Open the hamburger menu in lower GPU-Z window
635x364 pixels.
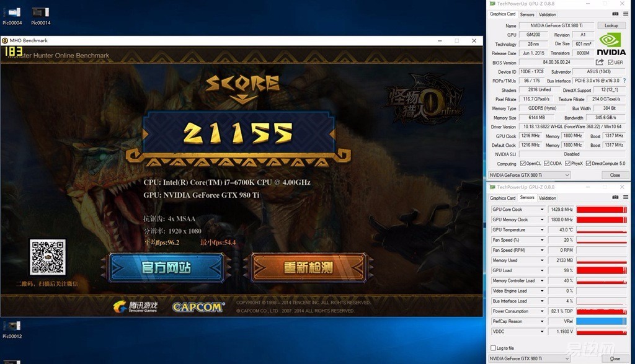(x=626, y=197)
